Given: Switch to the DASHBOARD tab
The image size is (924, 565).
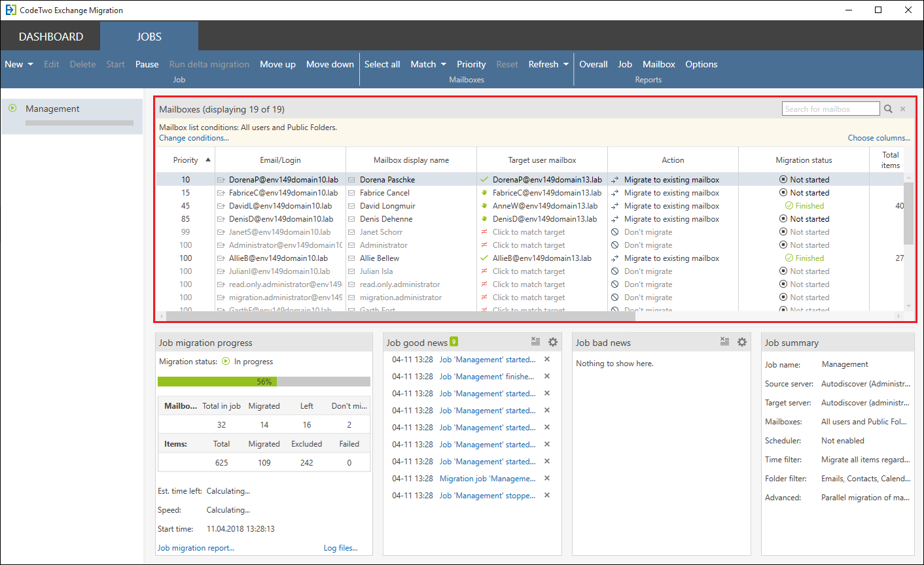Looking at the screenshot, I should click(x=51, y=37).
